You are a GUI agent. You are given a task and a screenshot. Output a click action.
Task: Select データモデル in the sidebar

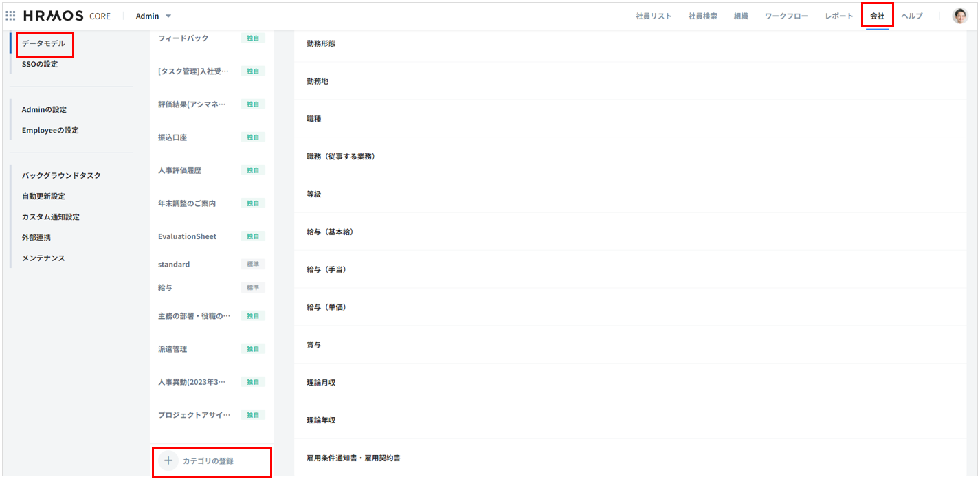(43, 43)
